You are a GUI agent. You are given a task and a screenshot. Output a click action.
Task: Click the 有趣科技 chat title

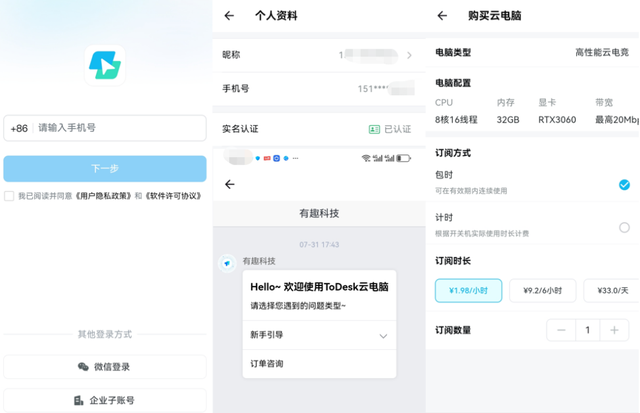319,213
